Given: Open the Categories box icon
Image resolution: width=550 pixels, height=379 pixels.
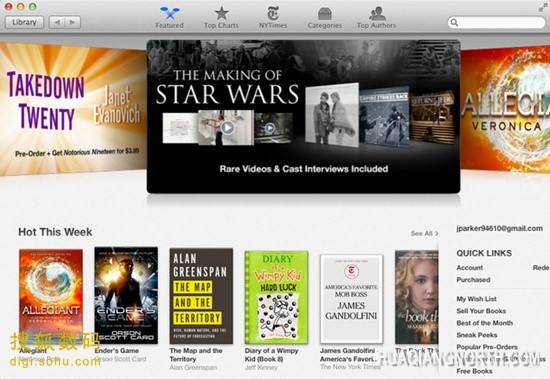Looking at the screenshot, I should [324, 14].
